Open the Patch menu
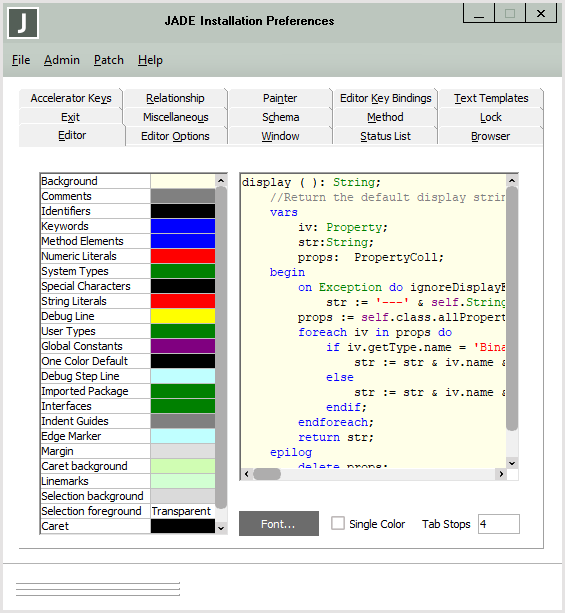Screen dimensions: 565x613 tap(109, 60)
